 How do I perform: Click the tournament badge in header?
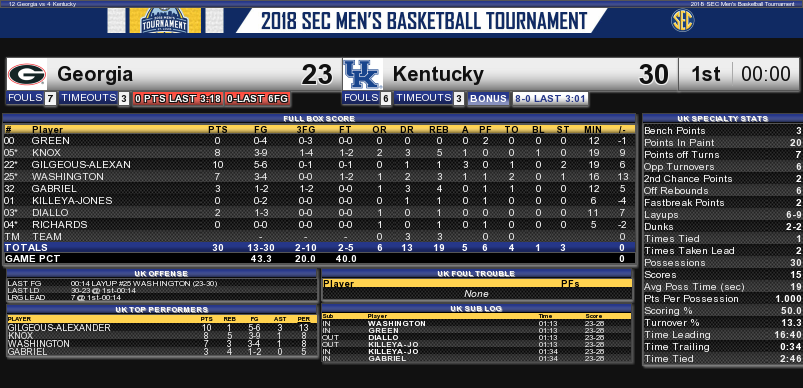(165, 21)
